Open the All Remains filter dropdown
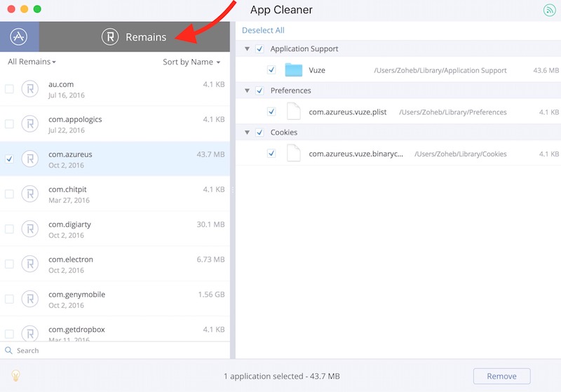 pyautogui.click(x=32, y=62)
